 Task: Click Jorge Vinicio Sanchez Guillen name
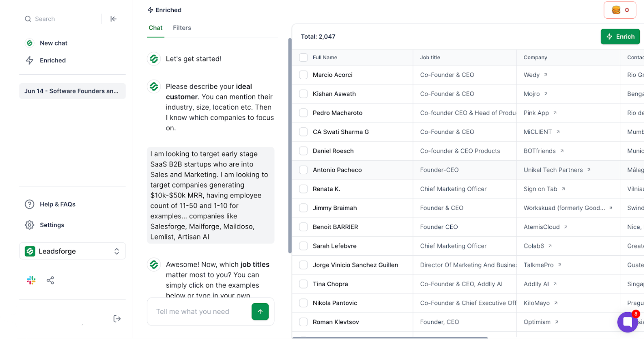coord(356,265)
